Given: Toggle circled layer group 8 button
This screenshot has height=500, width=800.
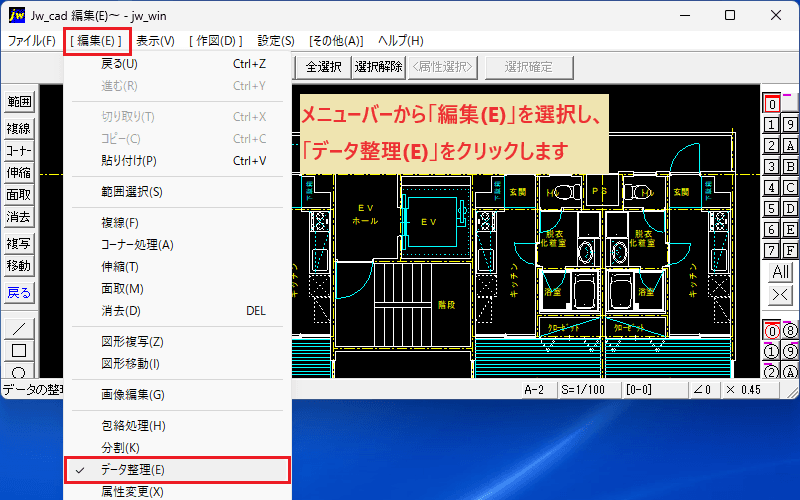Looking at the screenshot, I should pyautogui.click(x=790, y=331).
